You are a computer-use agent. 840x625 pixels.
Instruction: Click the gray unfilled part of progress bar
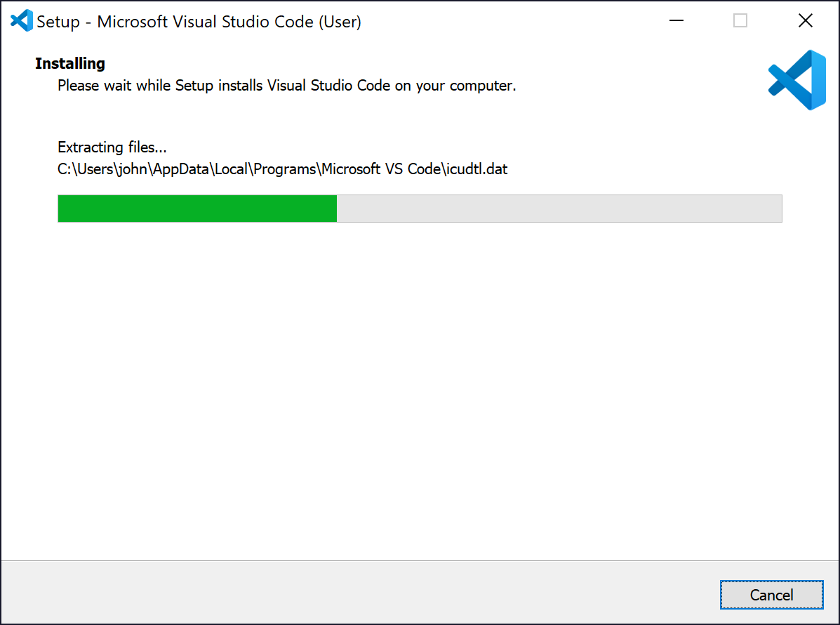(x=559, y=209)
